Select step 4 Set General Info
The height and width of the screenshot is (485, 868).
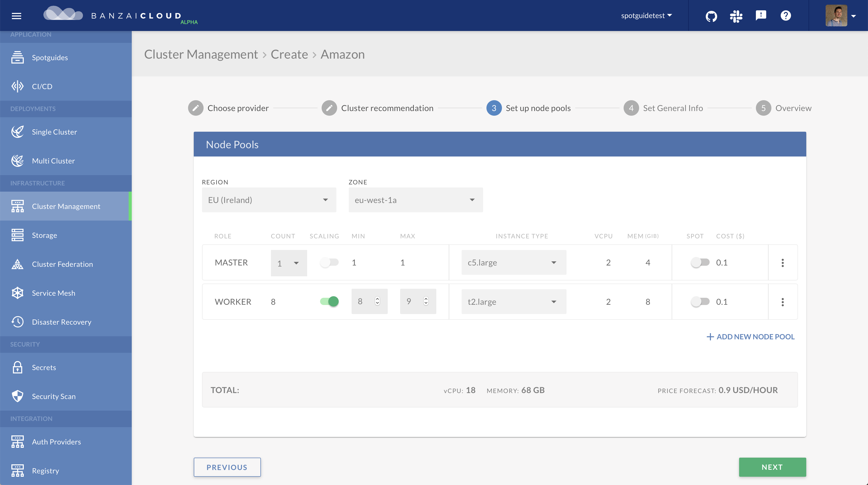tap(663, 108)
